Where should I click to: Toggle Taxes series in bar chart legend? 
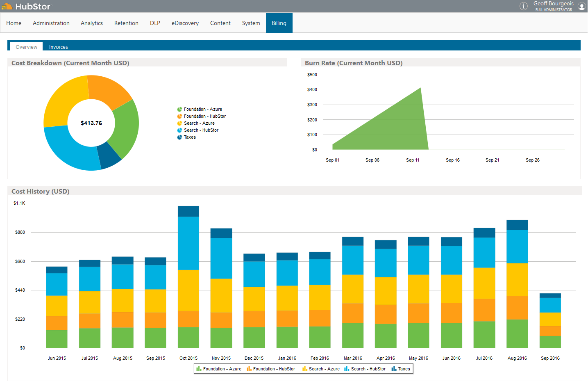[400, 369]
